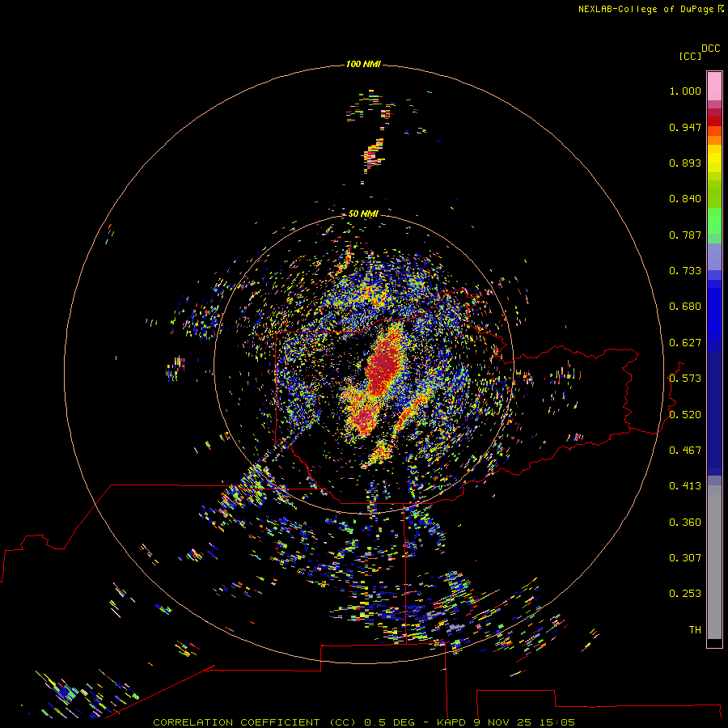Pick the orange swatch just below 0.947
The height and width of the screenshot is (728, 728).
pyautogui.click(x=714, y=131)
